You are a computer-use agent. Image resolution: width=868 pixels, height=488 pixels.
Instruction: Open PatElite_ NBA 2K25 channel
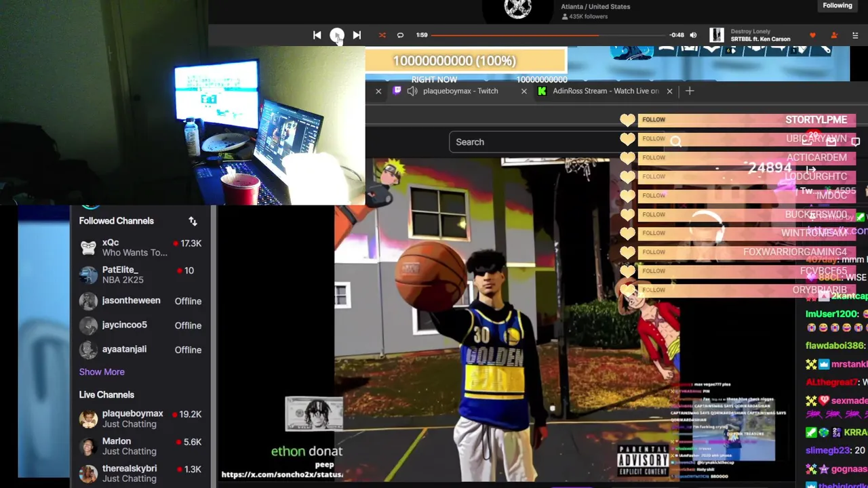click(x=140, y=274)
